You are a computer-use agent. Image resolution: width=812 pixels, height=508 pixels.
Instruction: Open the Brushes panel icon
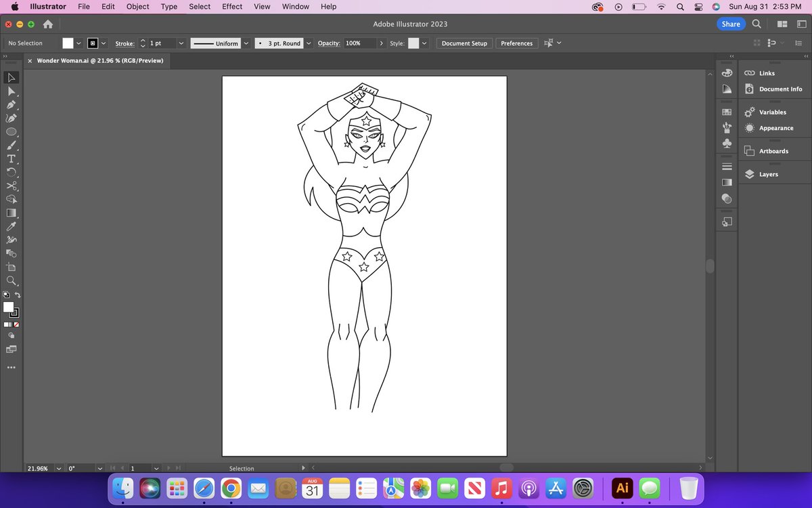(x=727, y=127)
